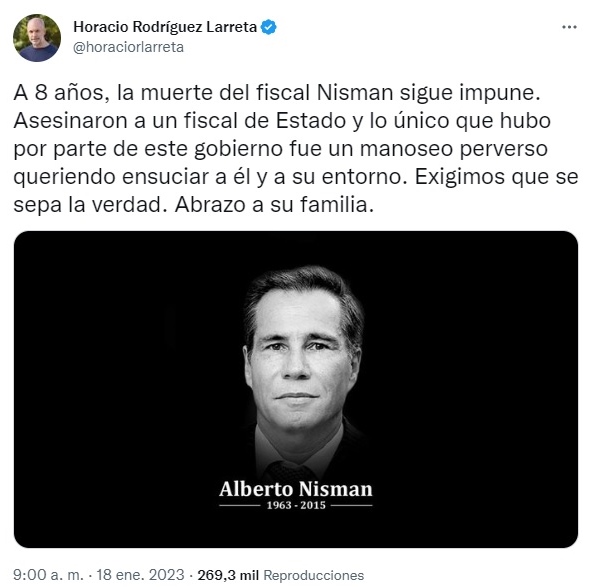Open the three-dot more options menu
Image resolution: width=593 pixels, height=587 pixels.
pyautogui.click(x=569, y=27)
